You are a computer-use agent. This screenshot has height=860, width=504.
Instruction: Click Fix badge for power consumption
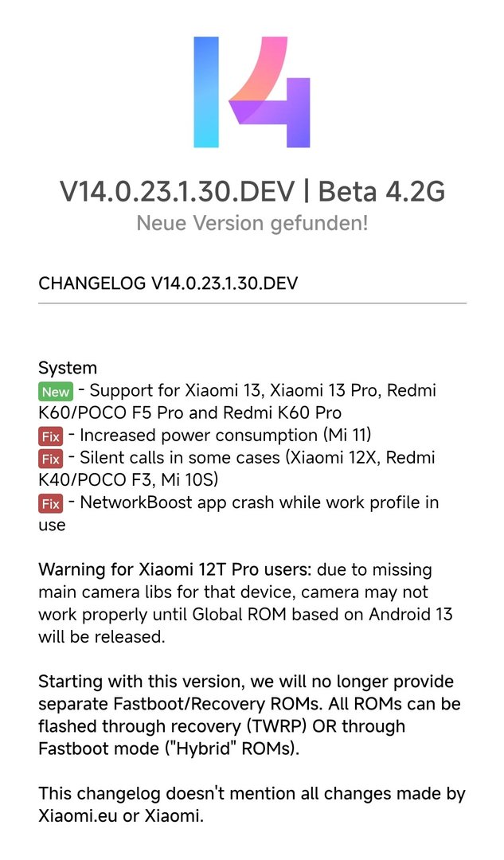50,436
